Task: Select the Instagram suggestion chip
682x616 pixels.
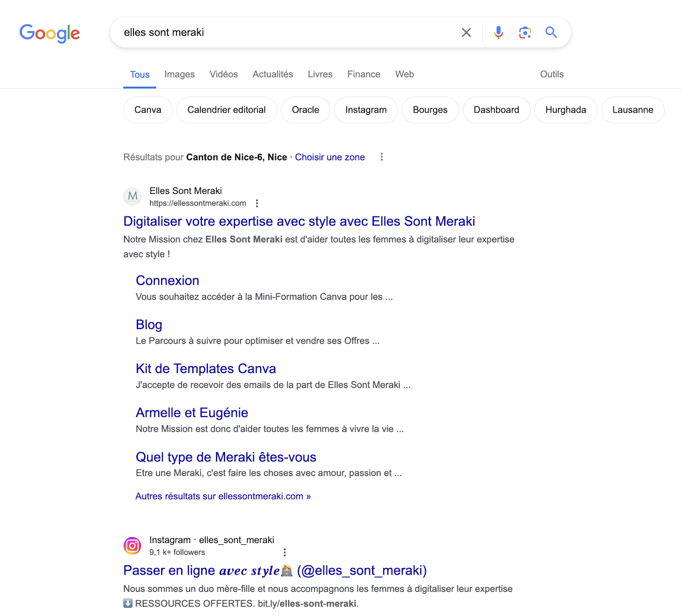Action: (366, 110)
